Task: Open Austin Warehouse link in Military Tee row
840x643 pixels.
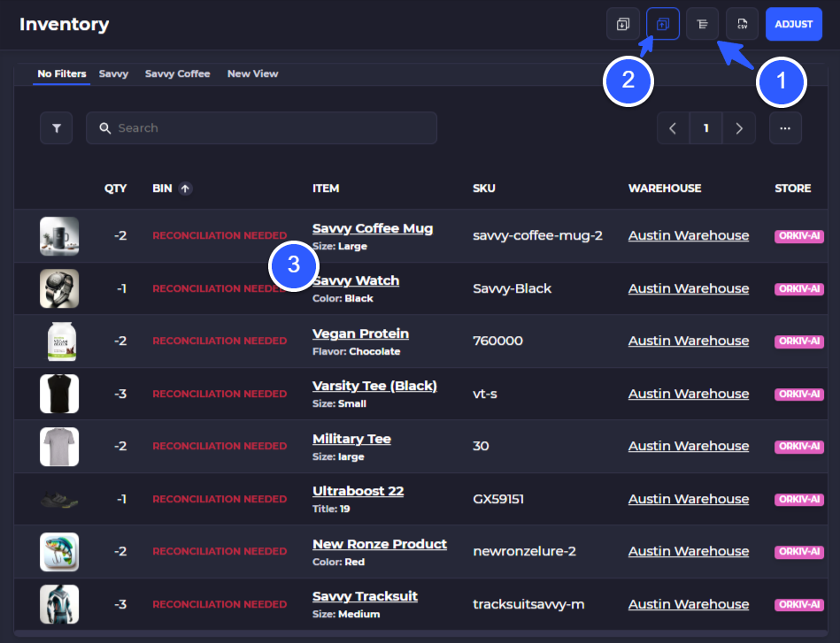Action: (x=689, y=446)
